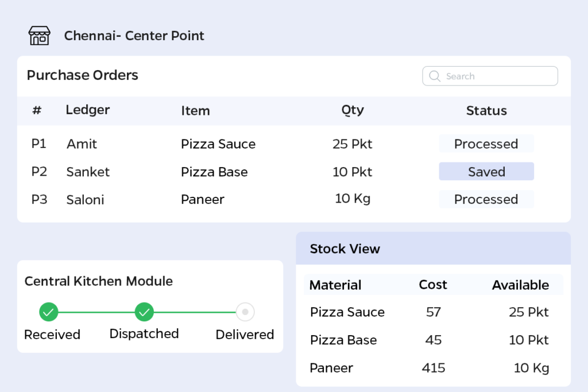Click the Item column header
Viewport: 588px width, 392px height.
195,111
